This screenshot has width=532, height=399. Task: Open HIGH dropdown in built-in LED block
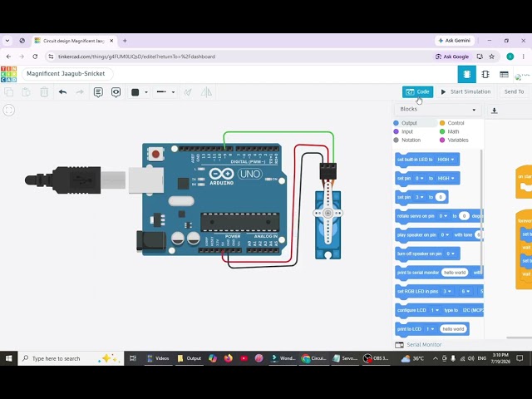pos(446,160)
